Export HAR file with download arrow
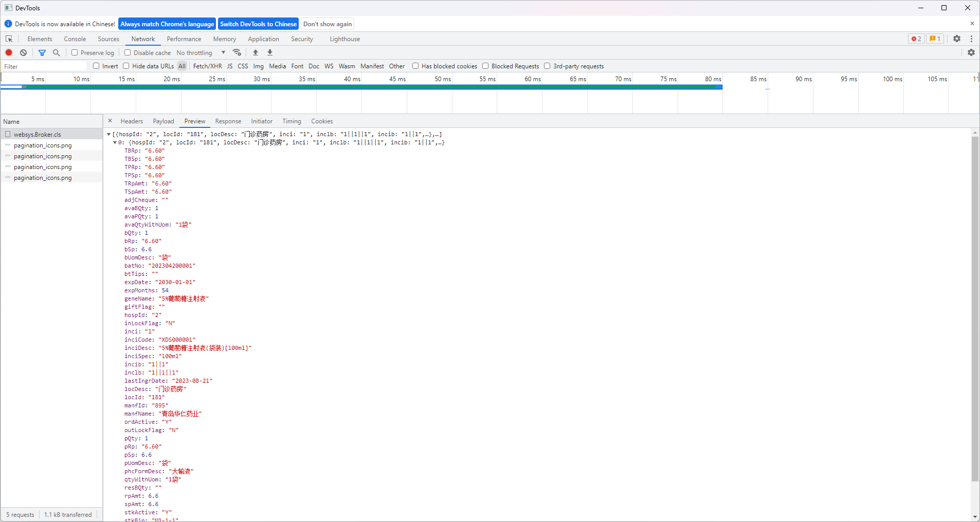Image resolution: width=980 pixels, height=522 pixels. [270, 52]
